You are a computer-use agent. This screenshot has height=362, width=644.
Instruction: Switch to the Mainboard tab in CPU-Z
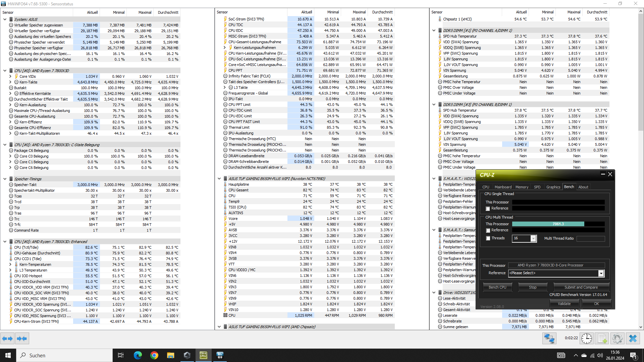pyautogui.click(x=503, y=187)
